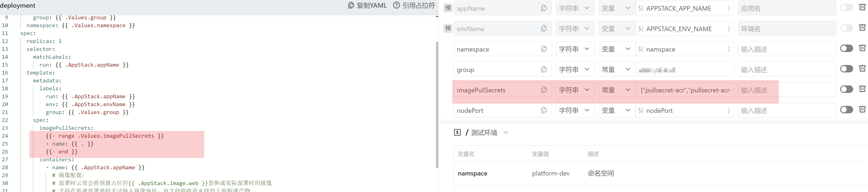Copy the envName variable name
Image resolution: width=868 pixels, height=192 pixels.
544,29
